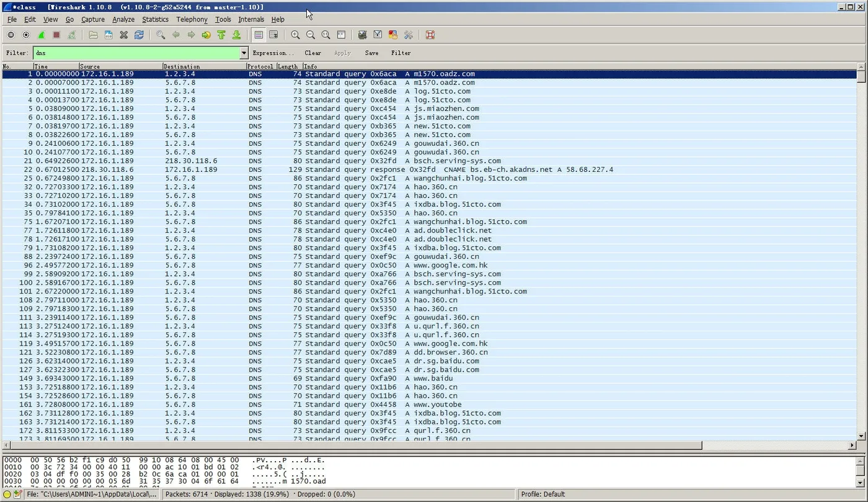Viewport: 868px width, 502px height.
Task: Find a packet with magnifier icon
Action: [x=161, y=35]
